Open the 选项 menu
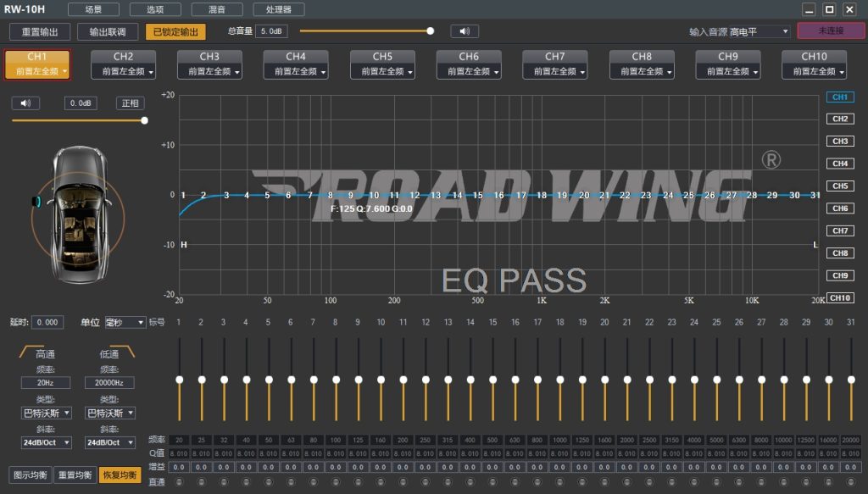868x494 pixels. click(x=155, y=9)
